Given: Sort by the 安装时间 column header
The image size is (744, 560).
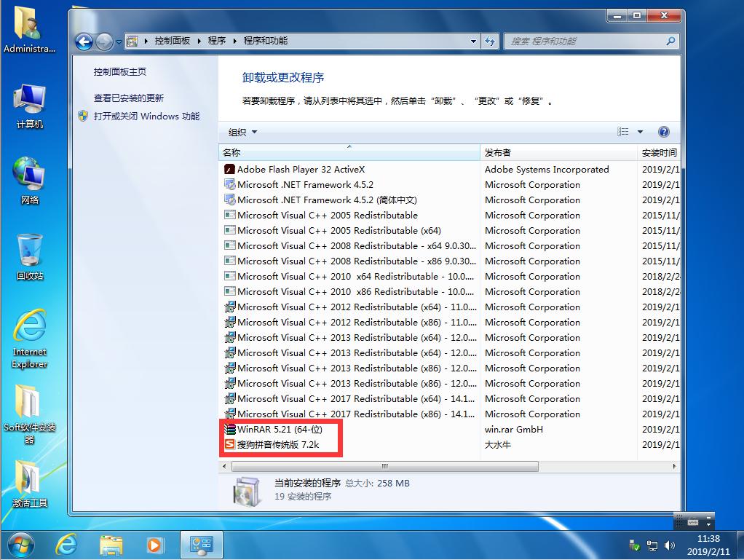Looking at the screenshot, I should point(660,152).
